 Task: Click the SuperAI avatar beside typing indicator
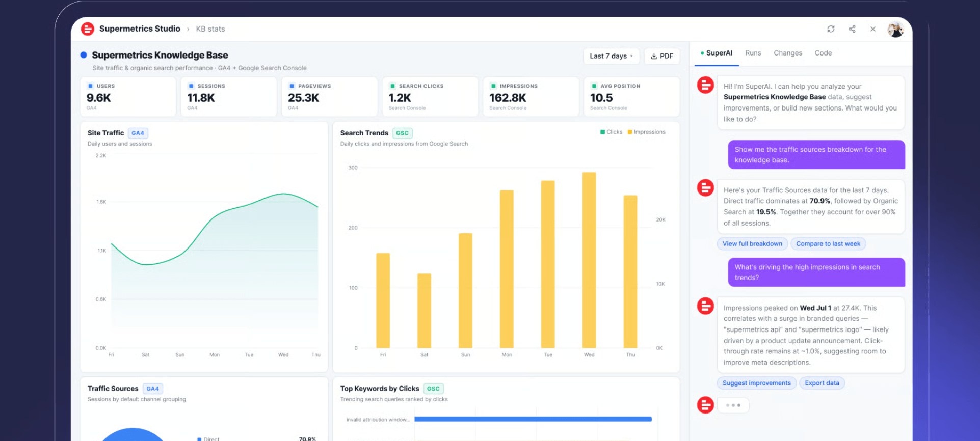tap(705, 405)
